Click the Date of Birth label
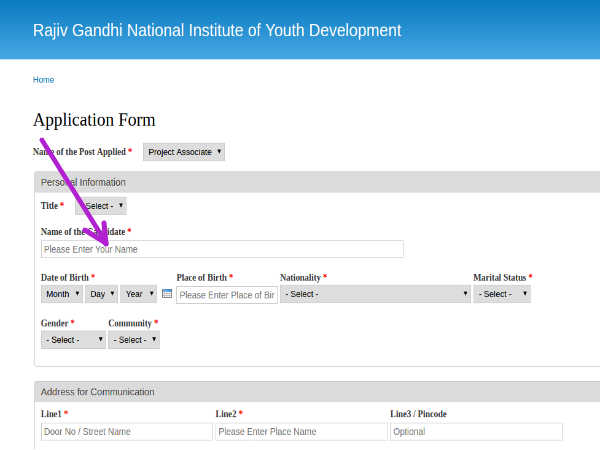The height and width of the screenshot is (450, 600). coord(65,277)
